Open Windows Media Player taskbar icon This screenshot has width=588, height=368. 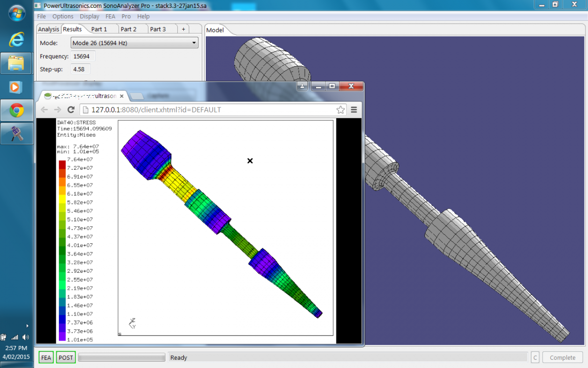click(17, 87)
